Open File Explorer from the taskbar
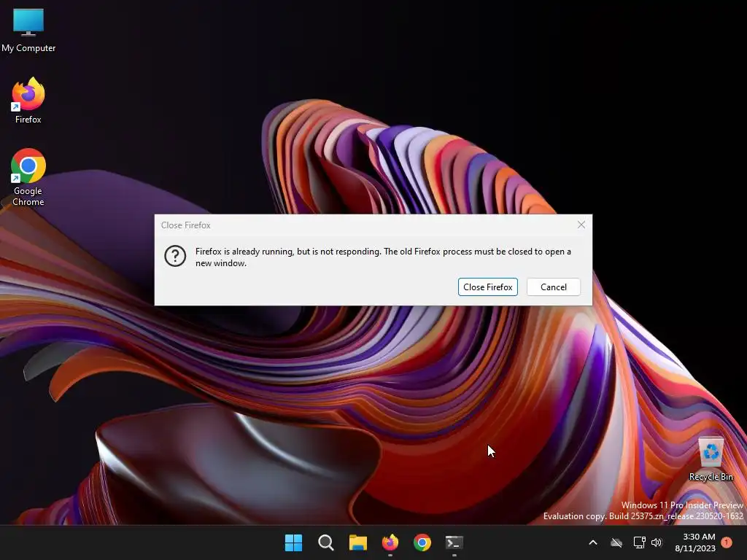 point(357,542)
